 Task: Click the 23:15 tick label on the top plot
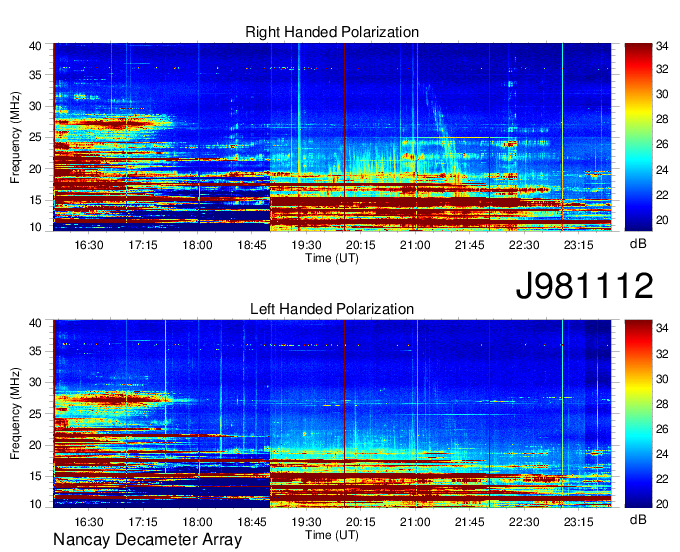click(579, 245)
